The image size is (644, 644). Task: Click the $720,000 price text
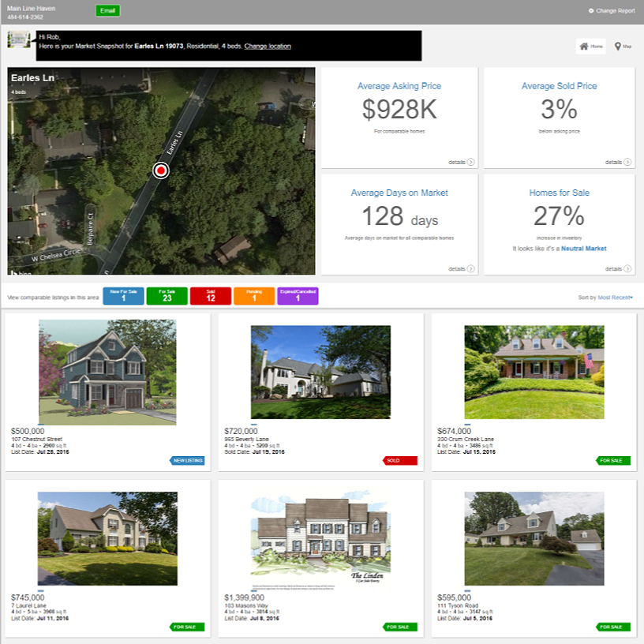[241, 431]
